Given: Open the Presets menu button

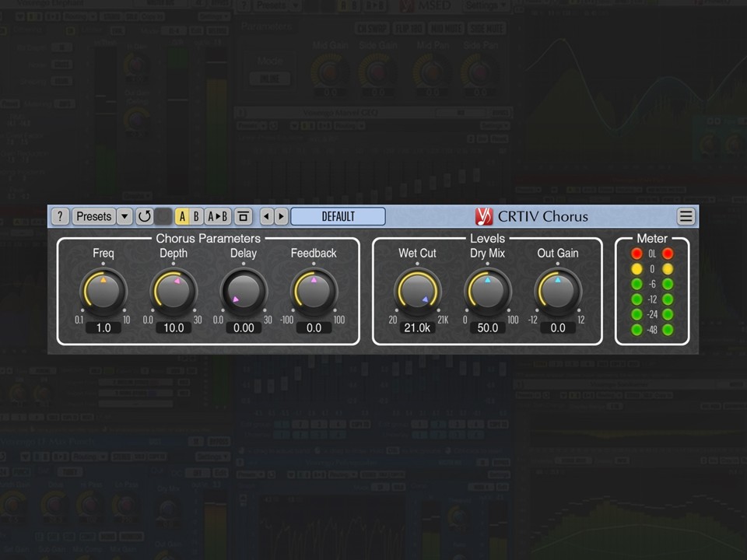Looking at the screenshot, I should click(x=94, y=217).
